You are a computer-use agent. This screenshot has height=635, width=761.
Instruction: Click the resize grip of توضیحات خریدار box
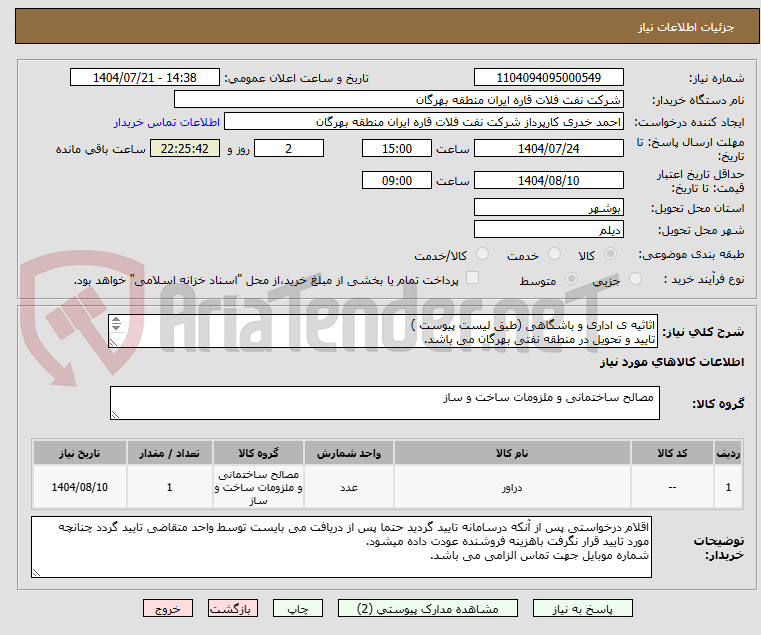point(36,573)
